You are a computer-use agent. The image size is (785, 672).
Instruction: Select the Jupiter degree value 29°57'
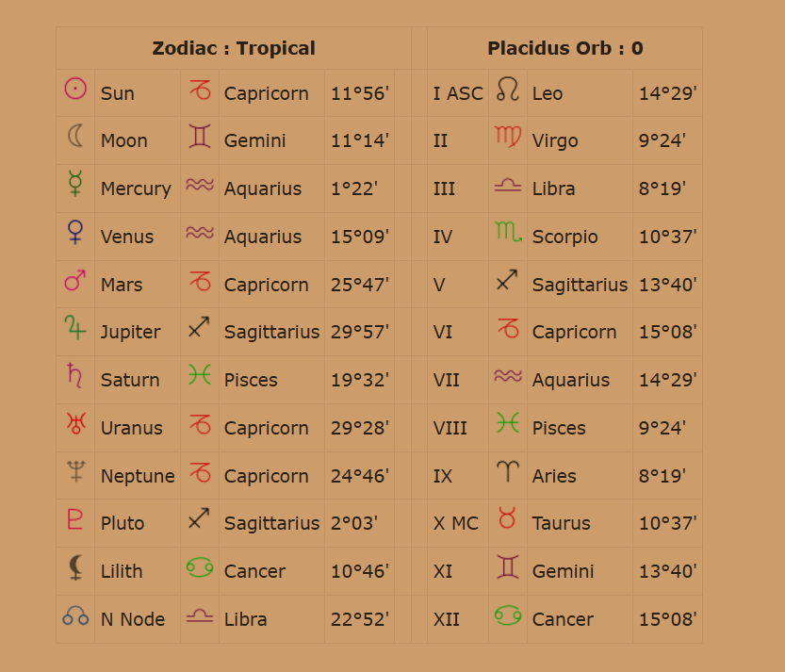pyautogui.click(x=360, y=332)
